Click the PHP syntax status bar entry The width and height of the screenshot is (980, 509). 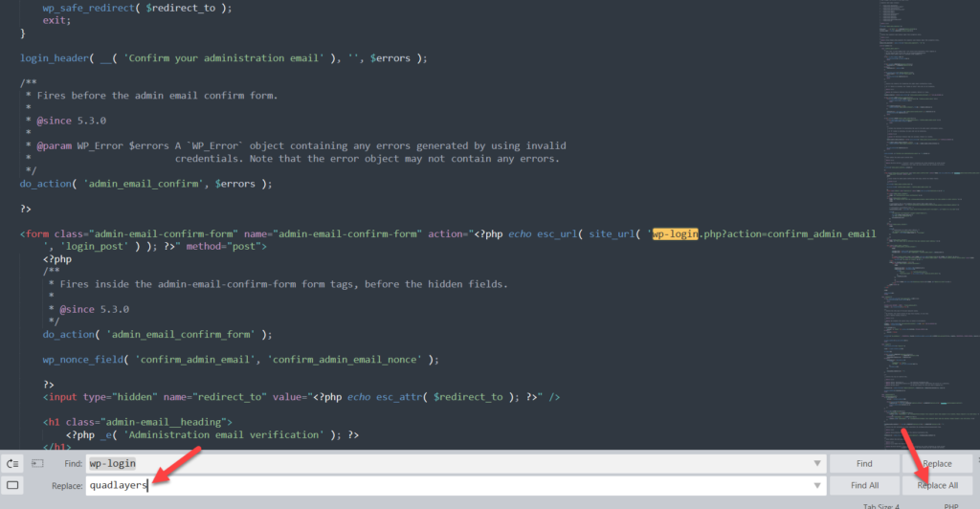click(950, 506)
